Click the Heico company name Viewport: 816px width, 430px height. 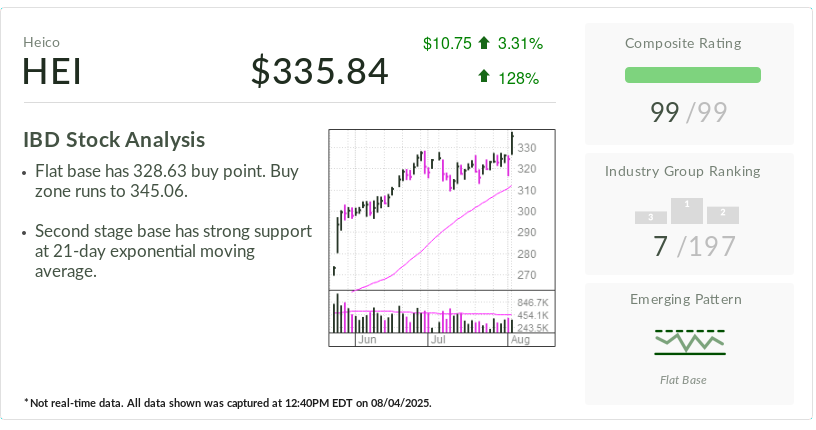click(x=42, y=42)
